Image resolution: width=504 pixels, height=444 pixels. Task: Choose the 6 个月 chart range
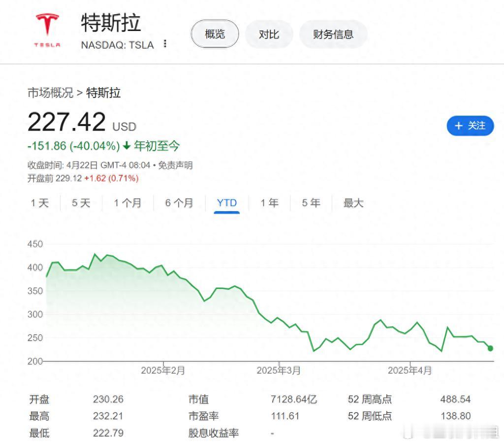point(179,203)
